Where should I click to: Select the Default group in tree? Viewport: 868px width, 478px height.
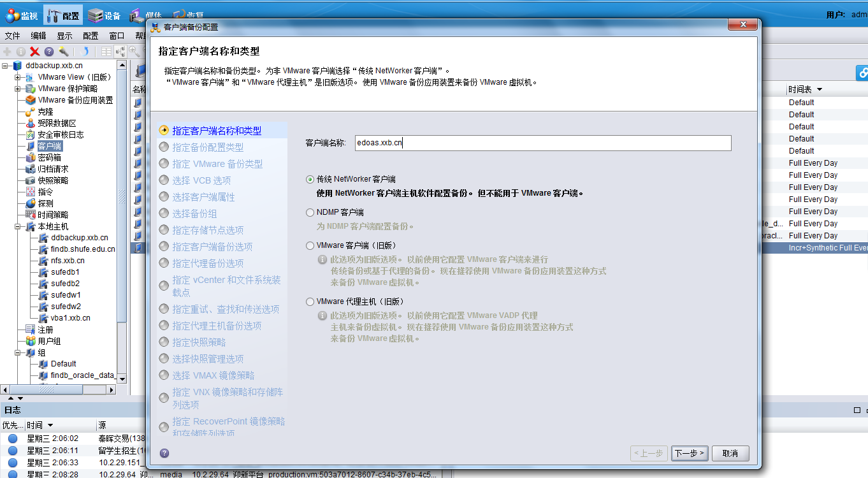coord(64,364)
